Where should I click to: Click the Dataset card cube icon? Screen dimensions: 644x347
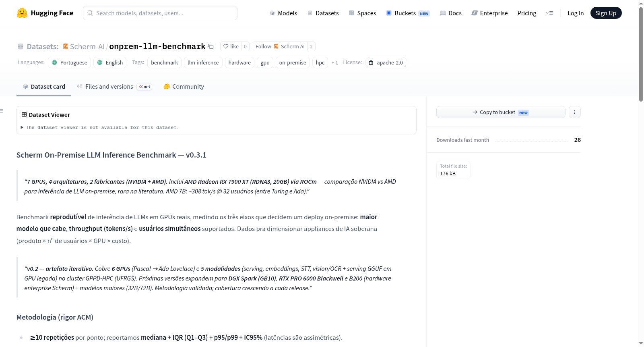[25, 86]
